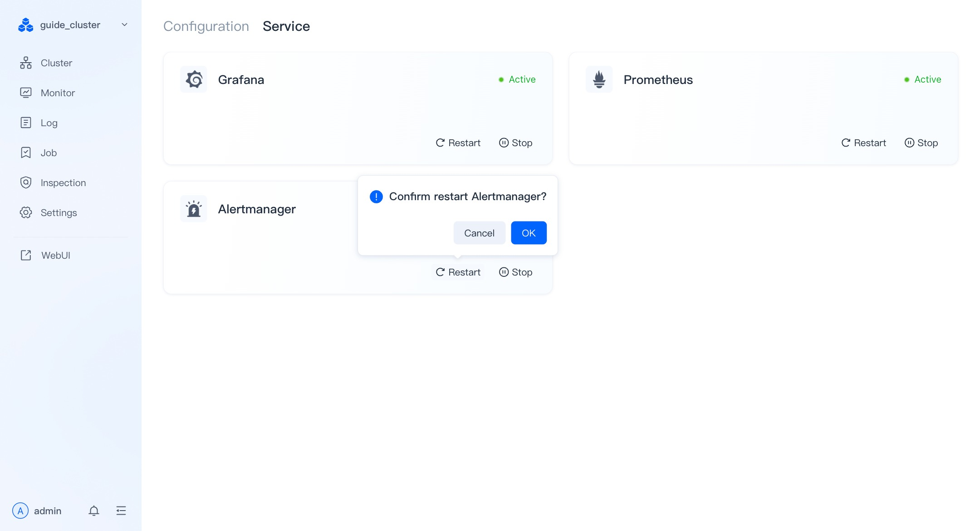Screen dimensions: 980x531
Task: Switch to the Configuration tab
Action: [x=206, y=26]
